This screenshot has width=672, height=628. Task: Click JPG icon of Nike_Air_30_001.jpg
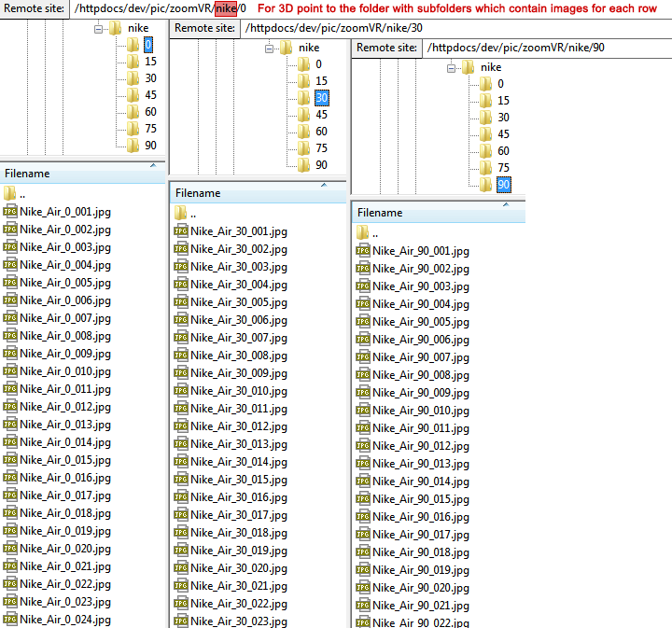click(x=181, y=231)
